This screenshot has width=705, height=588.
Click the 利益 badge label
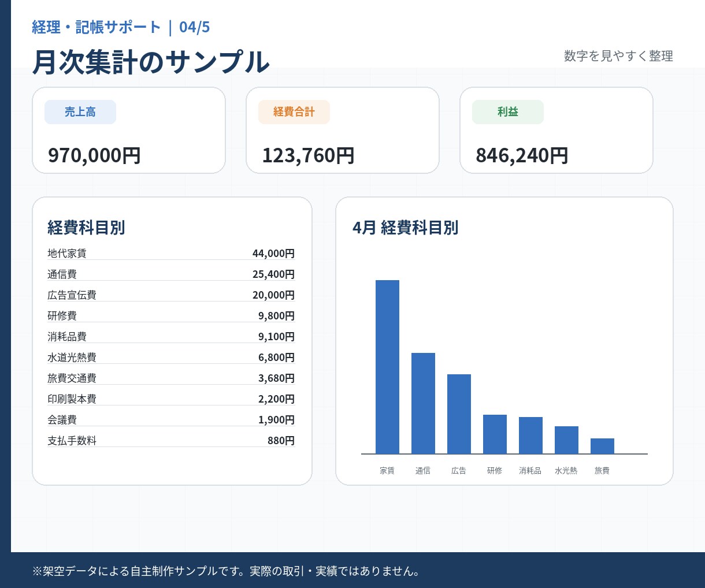[508, 112]
